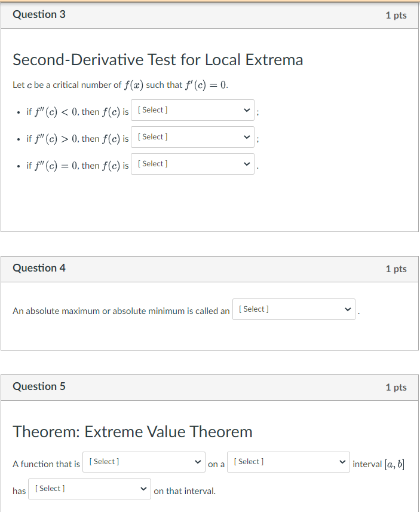Open the third Select dropdown in Question 3
The height and width of the screenshot is (512, 420).
click(x=191, y=163)
